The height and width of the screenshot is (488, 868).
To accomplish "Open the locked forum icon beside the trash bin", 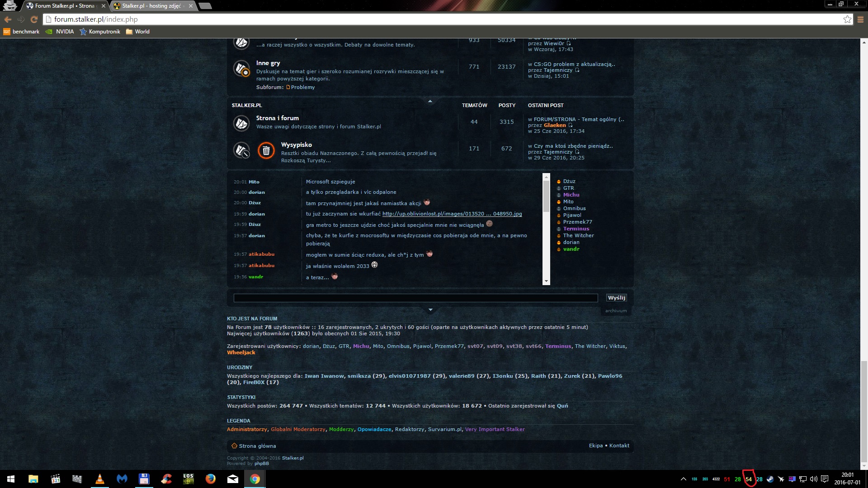I will [x=241, y=150].
